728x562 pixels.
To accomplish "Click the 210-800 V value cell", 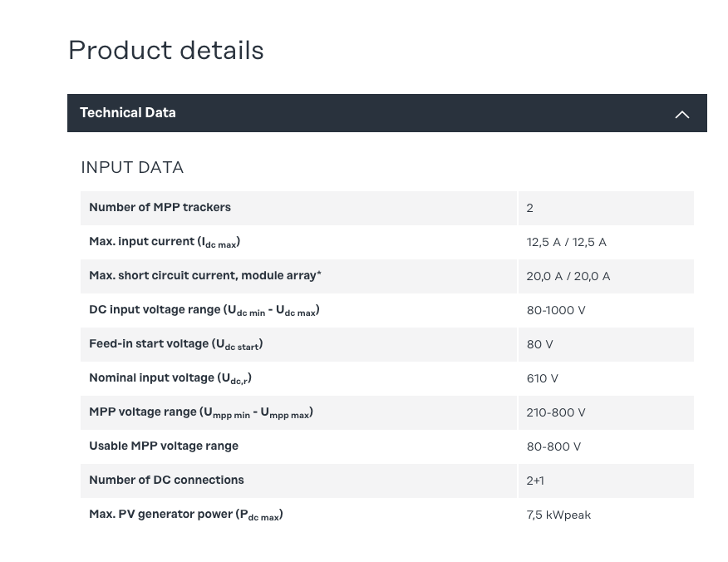I will click(x=555, y=412).
